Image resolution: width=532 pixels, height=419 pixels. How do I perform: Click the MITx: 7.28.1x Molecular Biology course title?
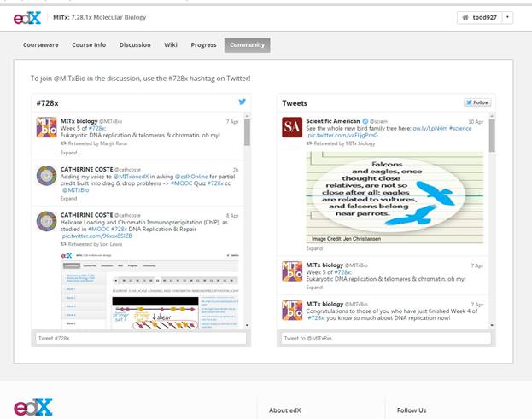coord(99,17)
